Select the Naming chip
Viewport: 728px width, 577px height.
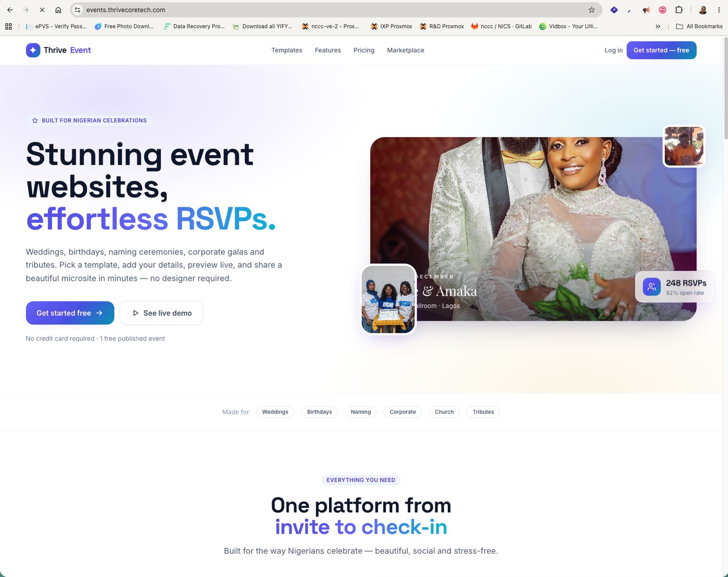(x=361, y=412)
